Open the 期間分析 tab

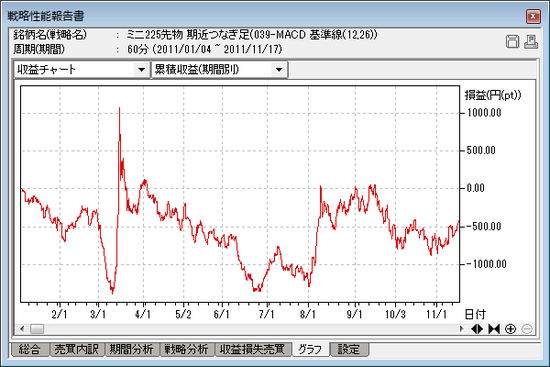(132, 349)
